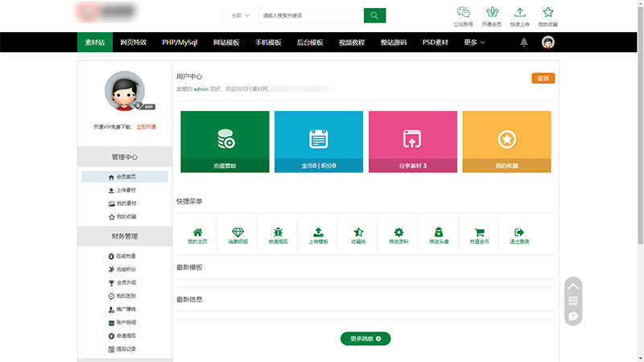Submit search with magnifier button

[x=374, y=15]
